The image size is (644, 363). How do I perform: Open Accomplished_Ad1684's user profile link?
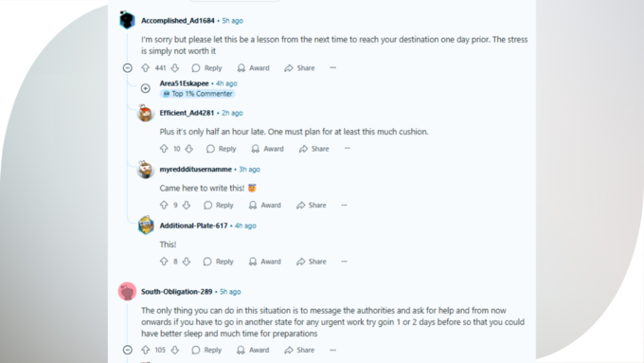pos(178,21)
